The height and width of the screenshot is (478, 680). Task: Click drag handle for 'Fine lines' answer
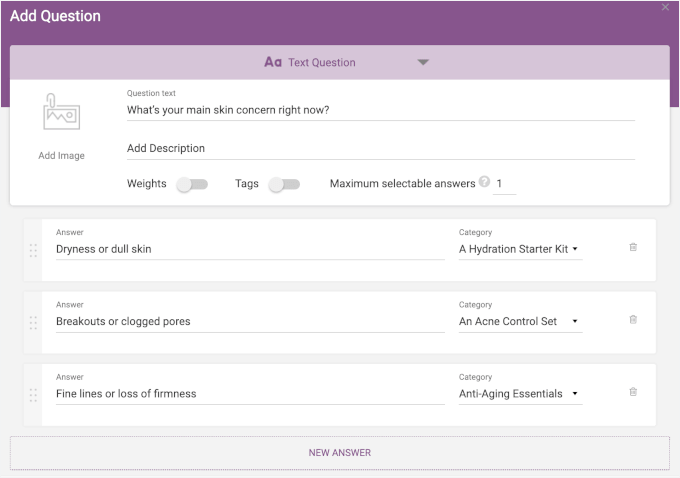tap(33, 395)
